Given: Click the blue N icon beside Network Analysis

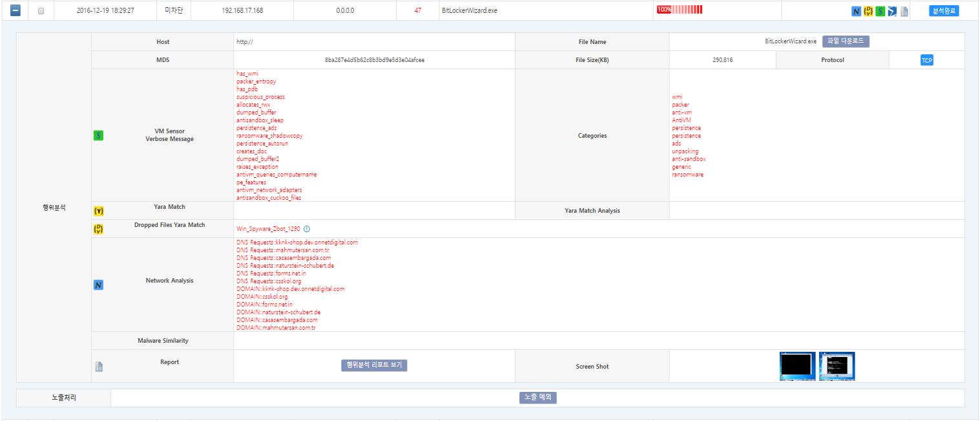Looking at the screenshot, I should pyautogui.click(x=99, y=285).
